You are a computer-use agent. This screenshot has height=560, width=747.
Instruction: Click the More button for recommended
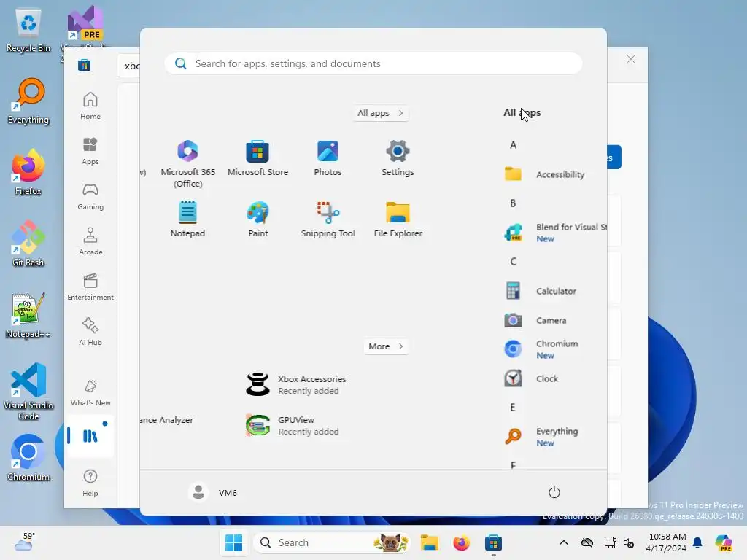[x=386, y=346]
